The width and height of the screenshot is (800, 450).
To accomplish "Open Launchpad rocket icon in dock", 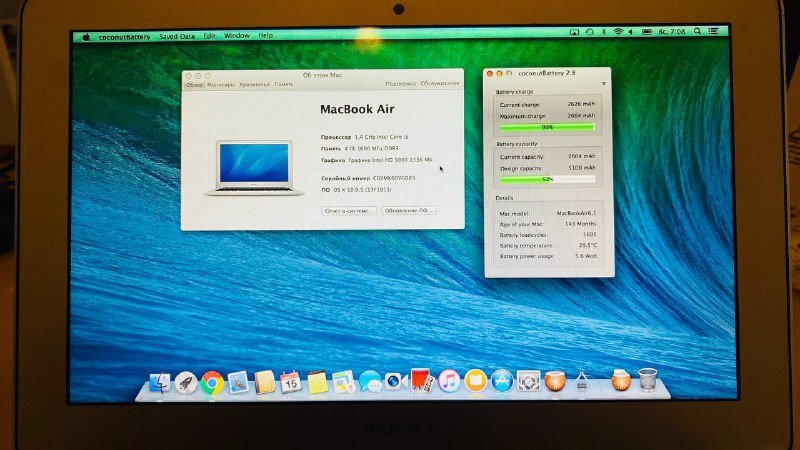I will pos(185,382).
